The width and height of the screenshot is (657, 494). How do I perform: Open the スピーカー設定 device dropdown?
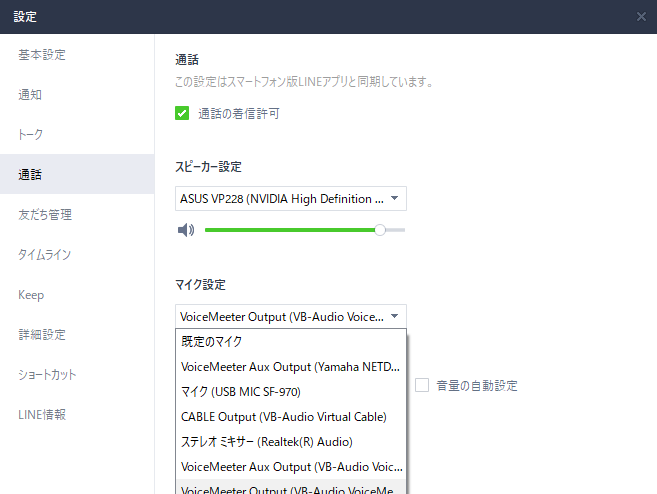[x=291, y=199]
